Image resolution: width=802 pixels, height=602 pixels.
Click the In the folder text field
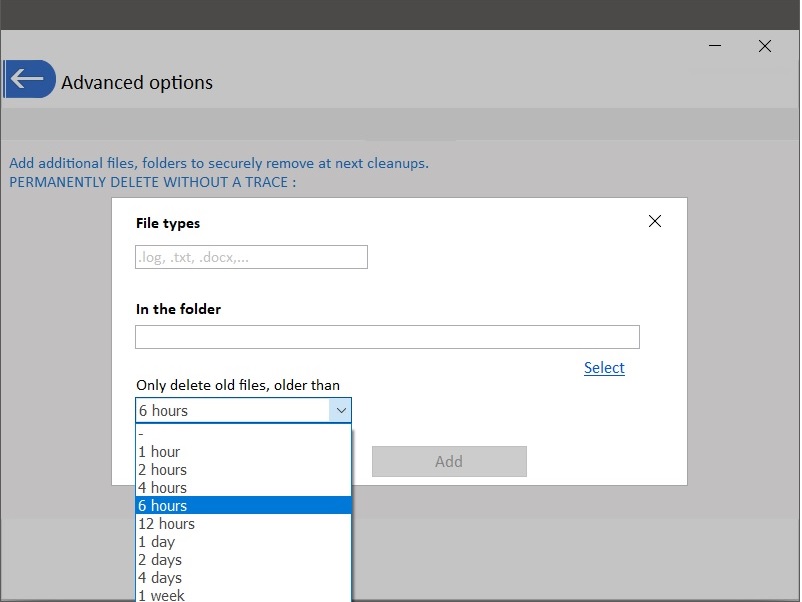387,337
